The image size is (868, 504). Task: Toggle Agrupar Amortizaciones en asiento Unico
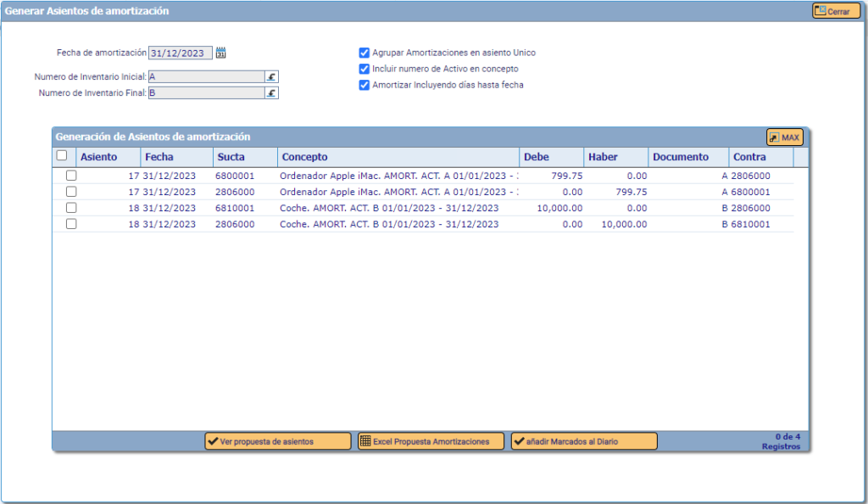pos(364,53)
